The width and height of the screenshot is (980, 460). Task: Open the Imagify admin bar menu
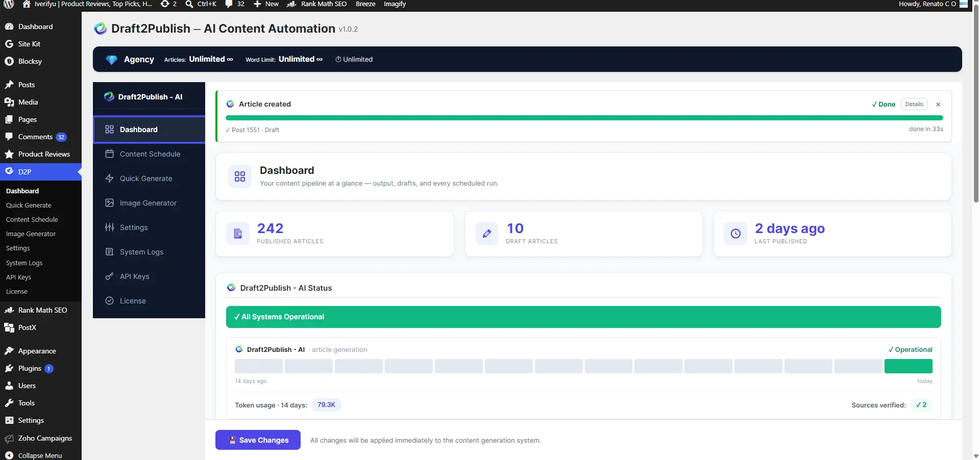tap(395, 4)
